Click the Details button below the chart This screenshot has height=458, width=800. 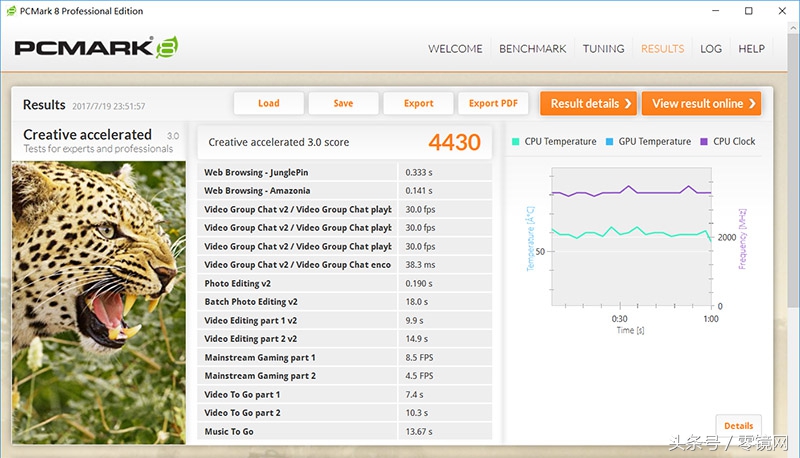pyautogui.click(x=738, y=426)
